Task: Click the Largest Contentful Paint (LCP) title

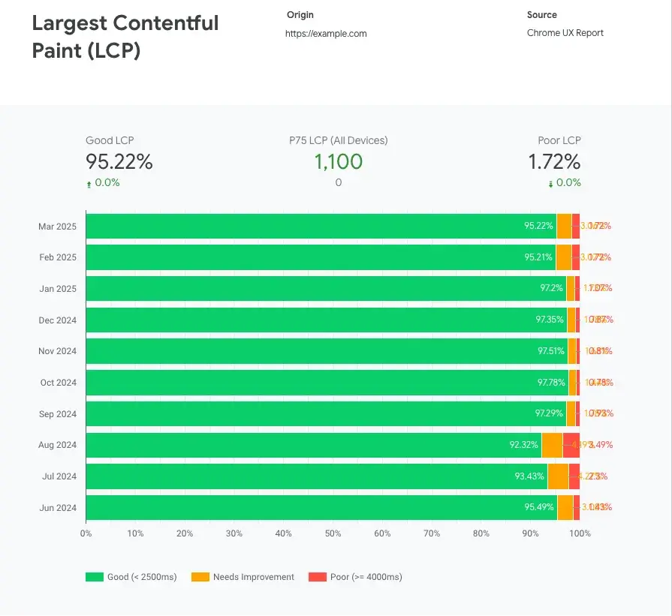Action: coord(125,37)
